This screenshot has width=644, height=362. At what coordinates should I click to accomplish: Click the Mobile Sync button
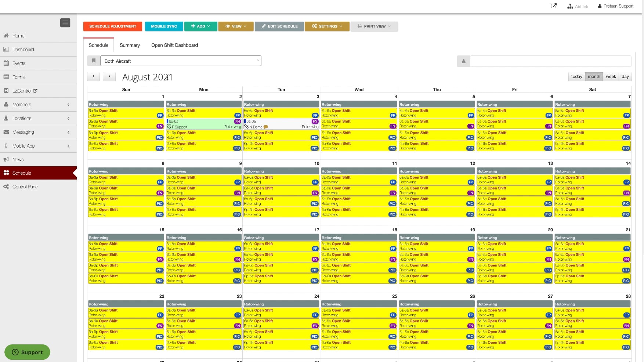164,26
